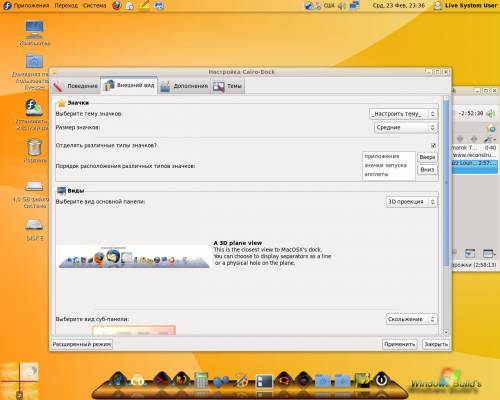
Task: Click the Fedora logo in the top panel
Action: tap(7, 5)
